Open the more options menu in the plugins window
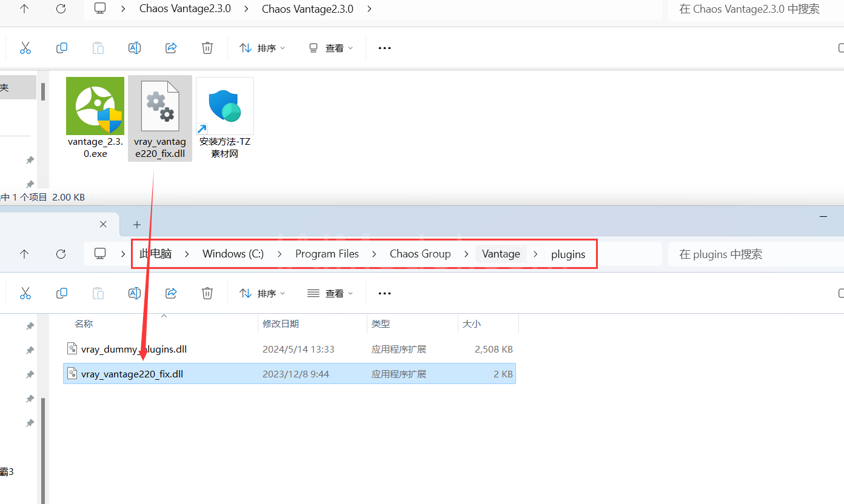 tap(384, 293)
